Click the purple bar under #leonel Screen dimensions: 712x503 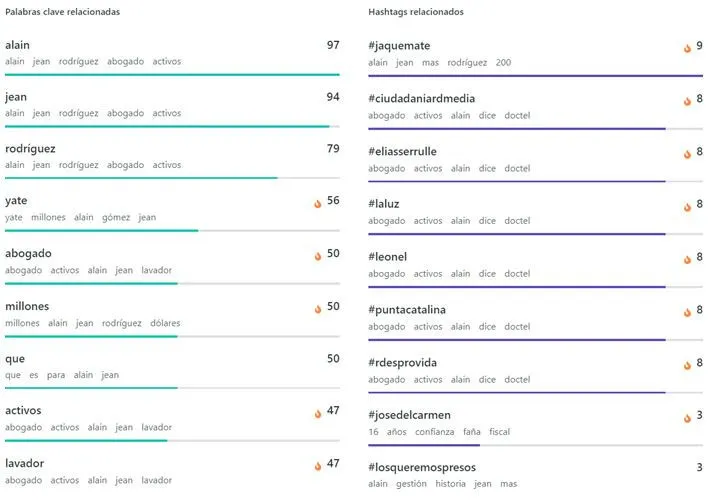click(516, 286)
